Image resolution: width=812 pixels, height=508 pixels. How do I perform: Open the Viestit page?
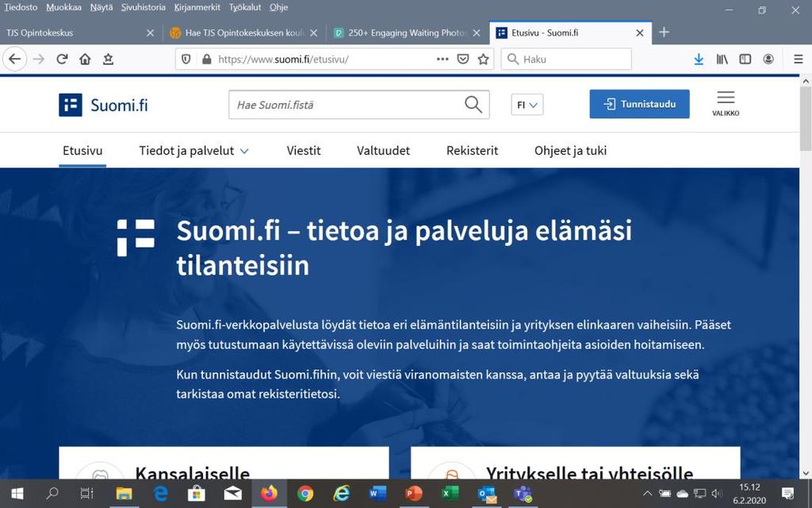point(304,151)
